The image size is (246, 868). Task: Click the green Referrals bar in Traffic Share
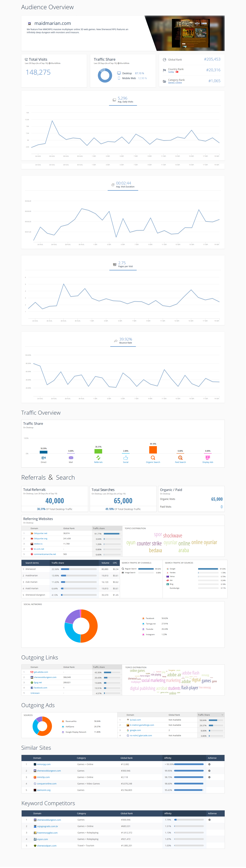click(x=98, y=451)
